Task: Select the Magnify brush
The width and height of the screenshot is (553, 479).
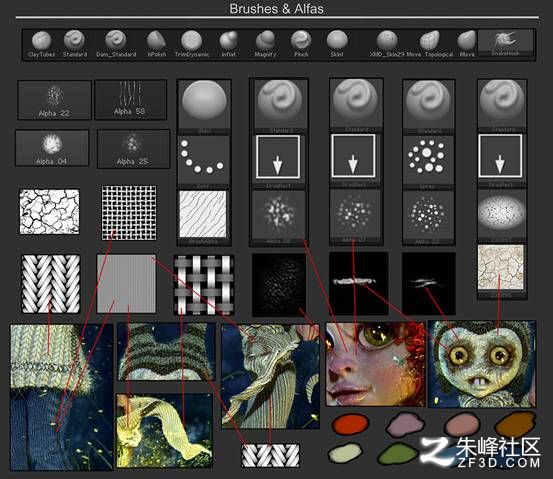Action: pyautogui.click(x=265, y=44)
